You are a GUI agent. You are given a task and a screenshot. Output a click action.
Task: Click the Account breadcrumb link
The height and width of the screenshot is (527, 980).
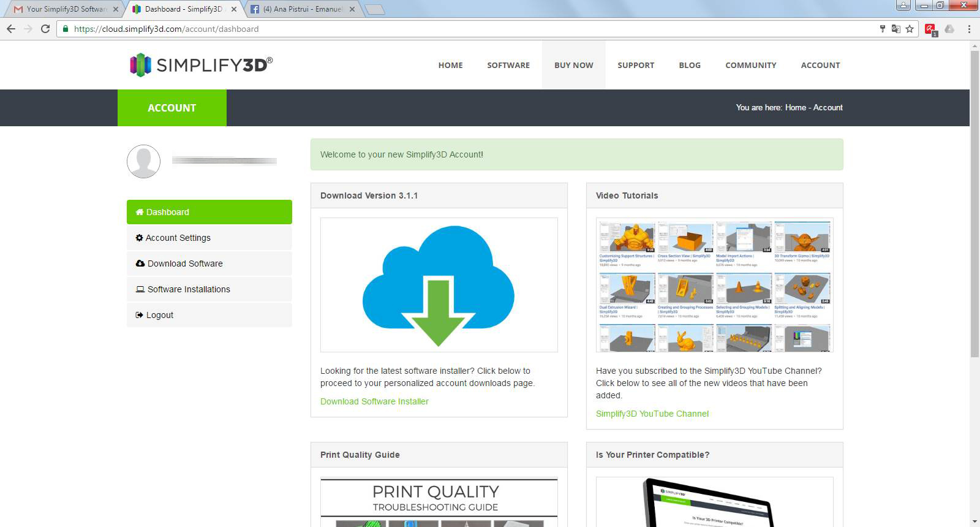pos(828,107)
